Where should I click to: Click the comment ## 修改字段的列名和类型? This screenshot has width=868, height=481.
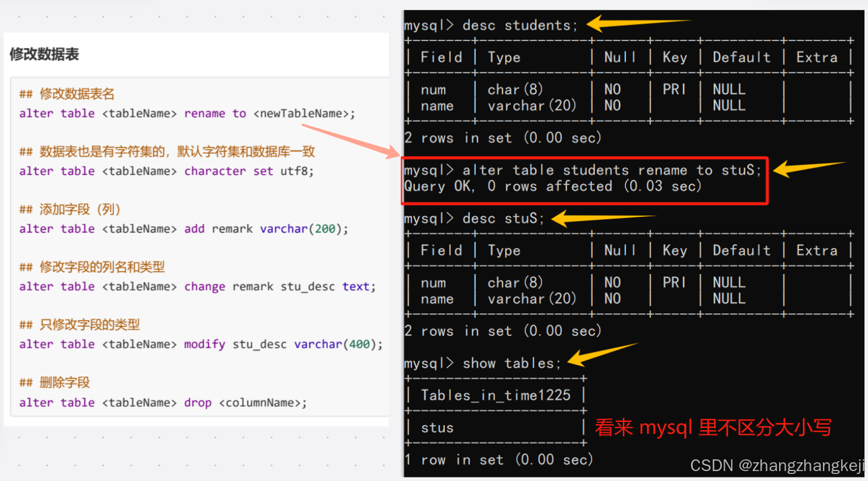coord(92,267)
